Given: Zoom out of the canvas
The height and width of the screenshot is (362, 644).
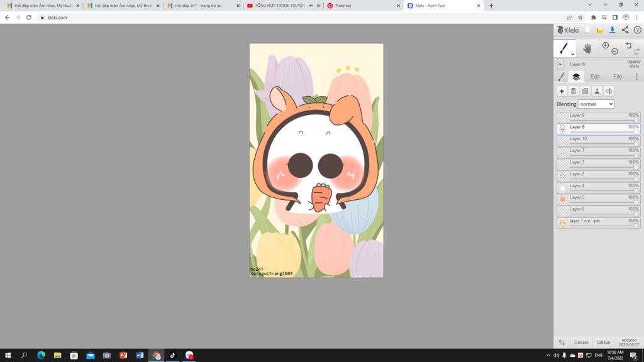Looking at the screenshot, I should 614,52.
